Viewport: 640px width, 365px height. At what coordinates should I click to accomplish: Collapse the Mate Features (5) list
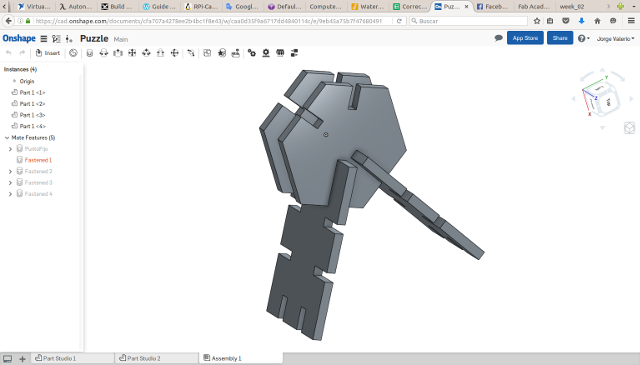point(7,138)
